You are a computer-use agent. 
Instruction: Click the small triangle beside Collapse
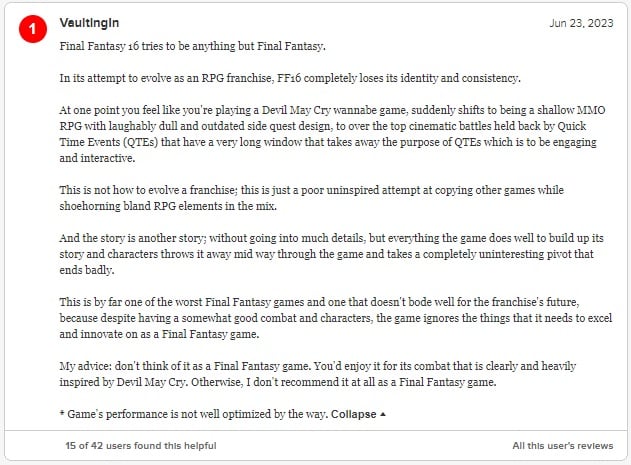pyautogui.click(x=383, y=414)
